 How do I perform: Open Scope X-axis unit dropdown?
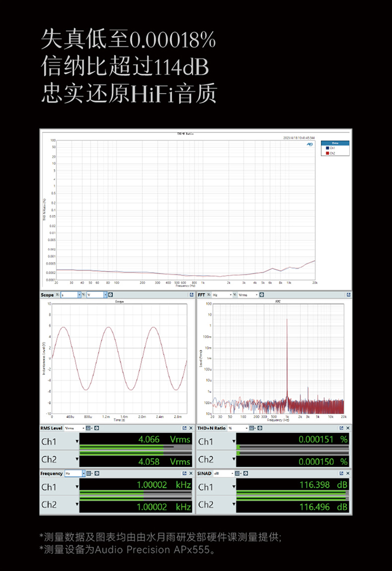79,295
